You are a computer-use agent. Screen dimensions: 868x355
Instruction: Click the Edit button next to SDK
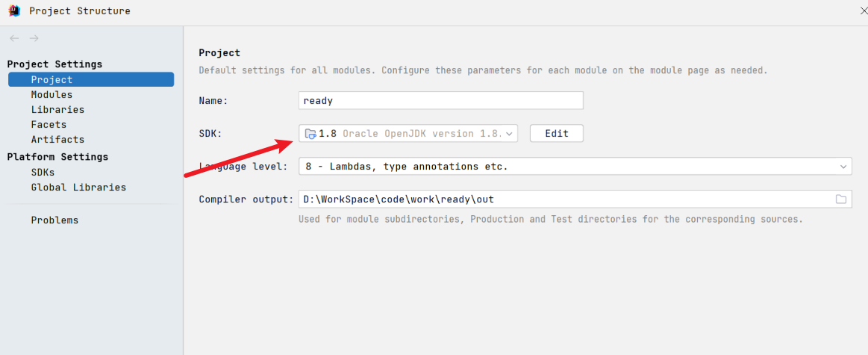coord(557,134)
